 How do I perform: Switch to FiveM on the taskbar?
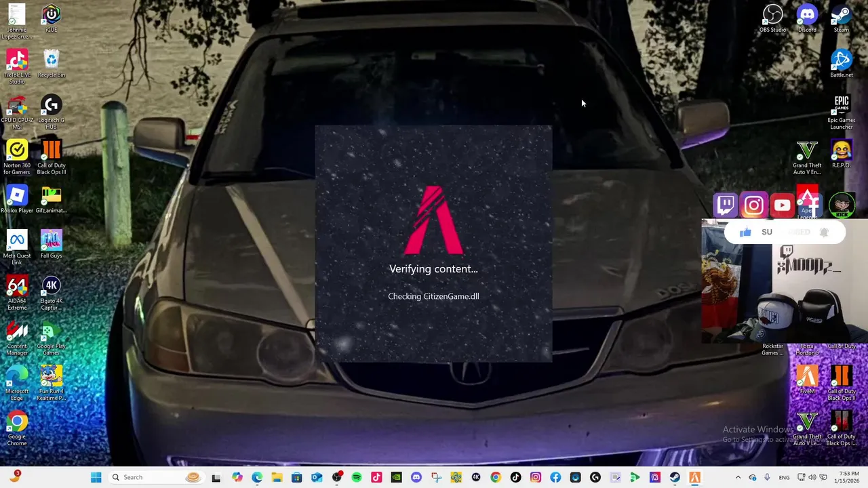click(x=695, y=477)
